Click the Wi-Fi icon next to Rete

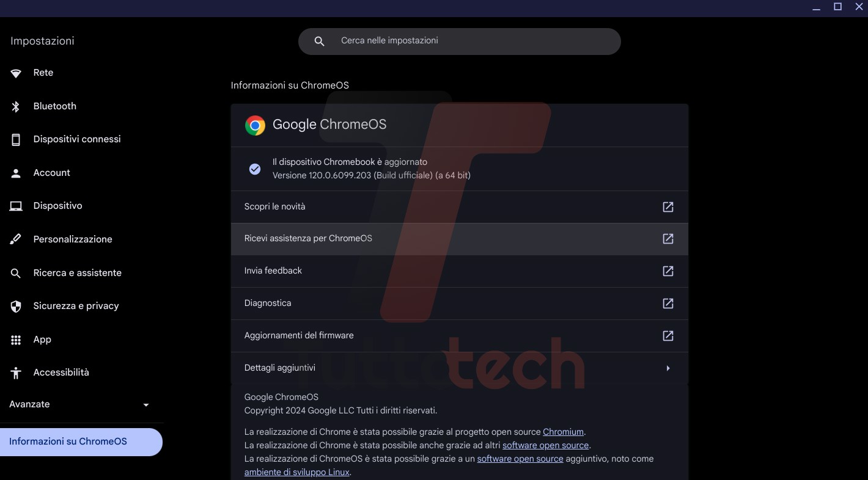(16, 73)
